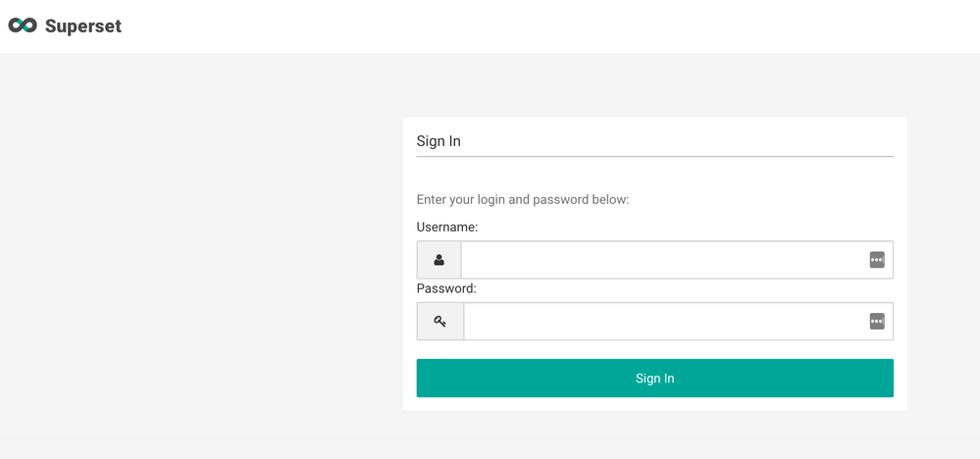Click the Username: field label

447,227
